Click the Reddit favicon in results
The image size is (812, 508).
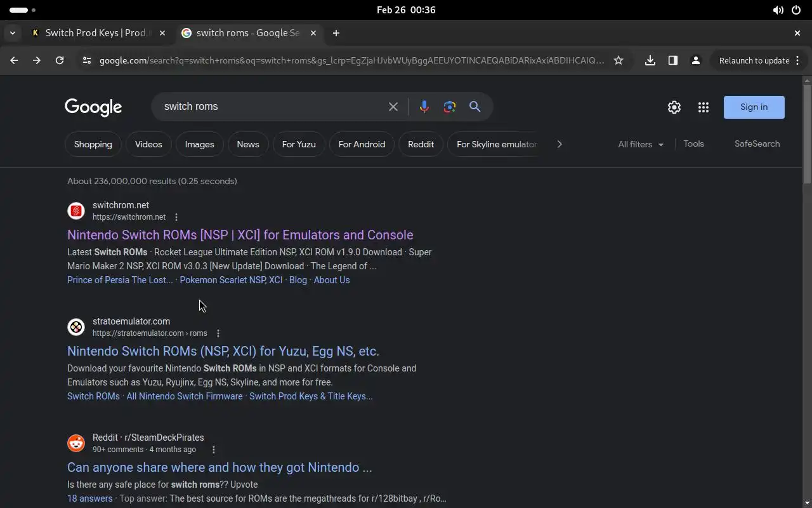tap(76, 443)
